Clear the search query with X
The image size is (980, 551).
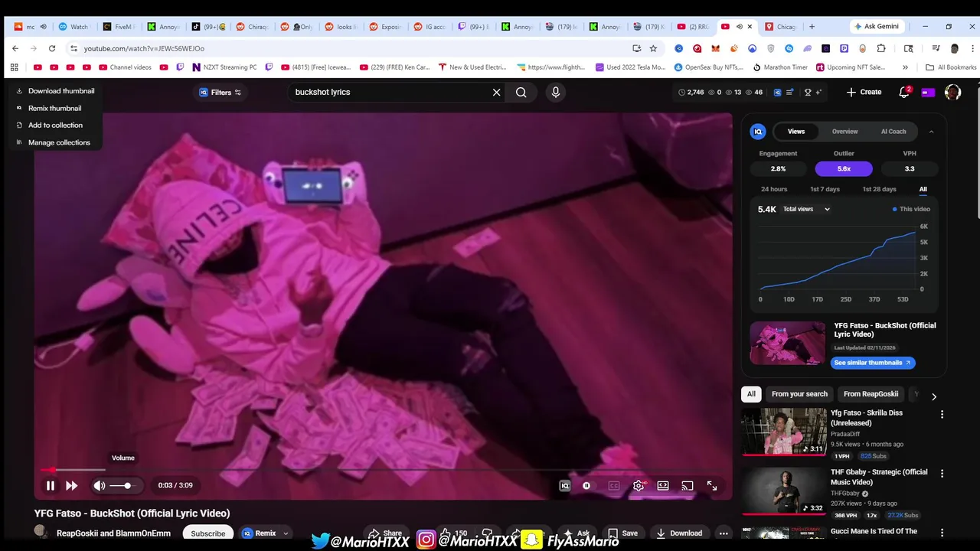496,92
